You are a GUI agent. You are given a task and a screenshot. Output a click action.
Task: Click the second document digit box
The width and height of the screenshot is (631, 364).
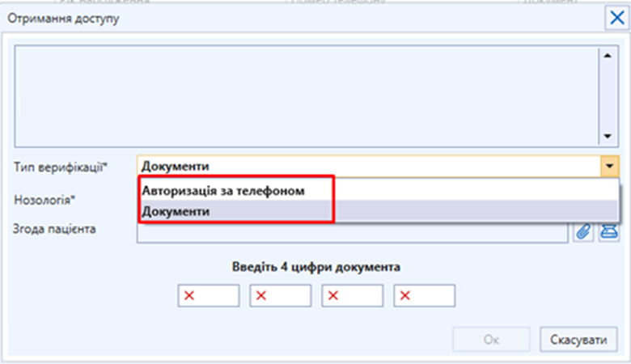pos(280,296)
